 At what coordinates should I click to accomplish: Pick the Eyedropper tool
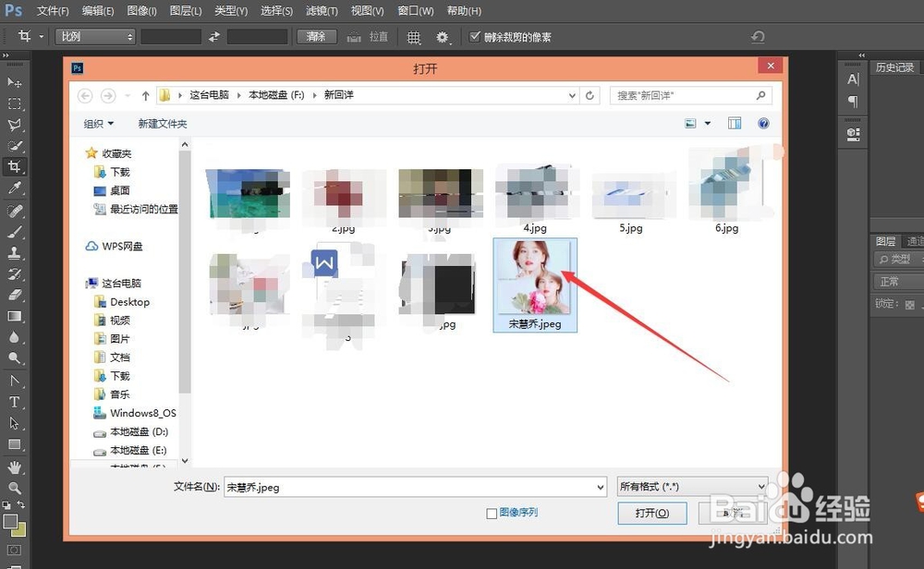point(14,188)
